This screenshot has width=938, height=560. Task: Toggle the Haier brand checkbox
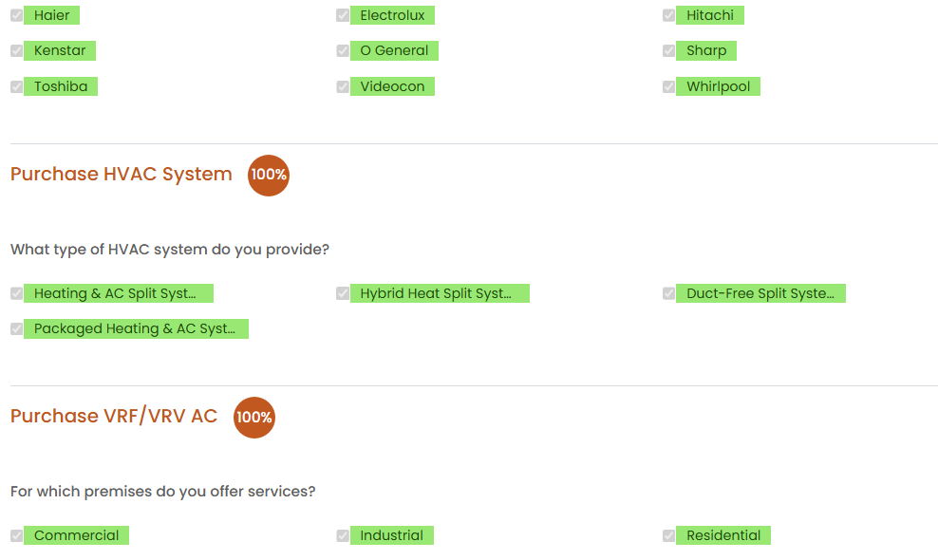pyautogui.click(x=16, y=15)
